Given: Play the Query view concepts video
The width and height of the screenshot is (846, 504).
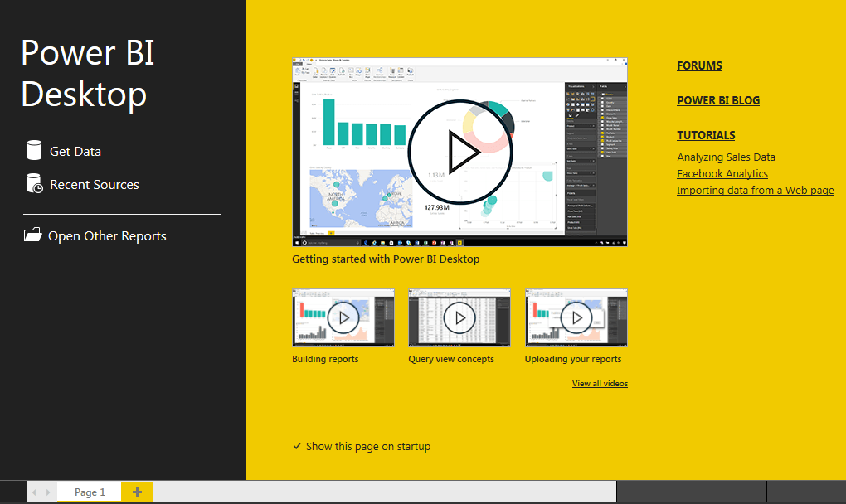Looking at the screenshot, I should 459,317.
